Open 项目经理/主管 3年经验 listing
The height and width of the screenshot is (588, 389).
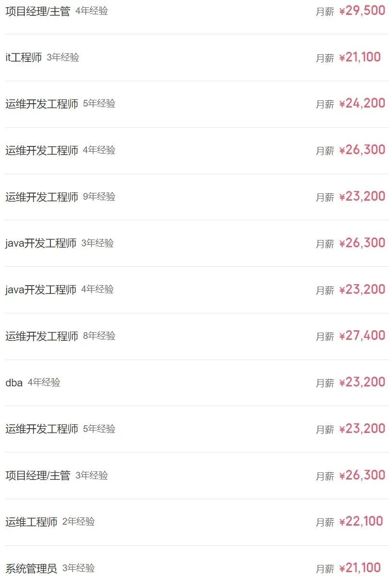[38, 475]
